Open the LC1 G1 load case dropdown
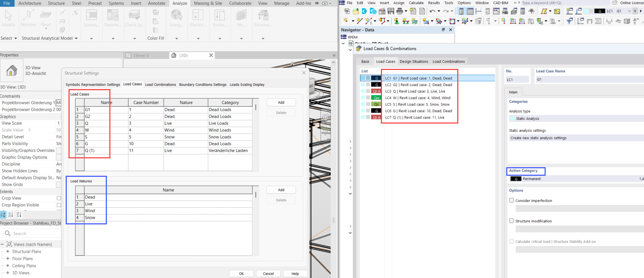This screenshot has width=644, height=278. (629, 11)
